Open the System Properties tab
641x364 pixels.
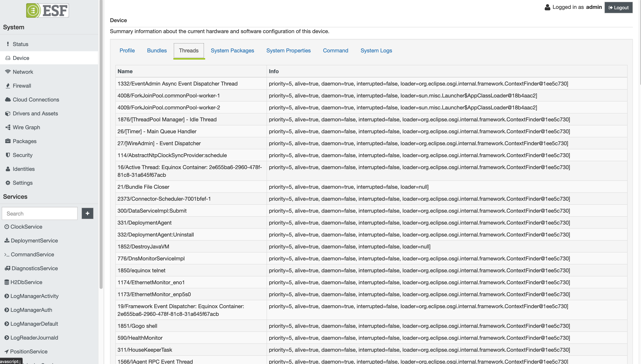click(x=288, y=50)
